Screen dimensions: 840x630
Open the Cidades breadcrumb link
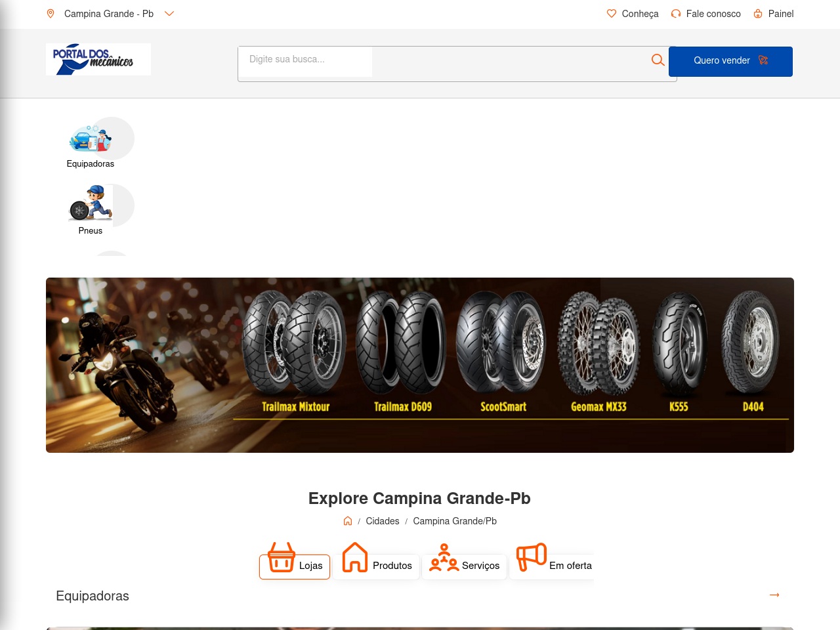[383, 521]
